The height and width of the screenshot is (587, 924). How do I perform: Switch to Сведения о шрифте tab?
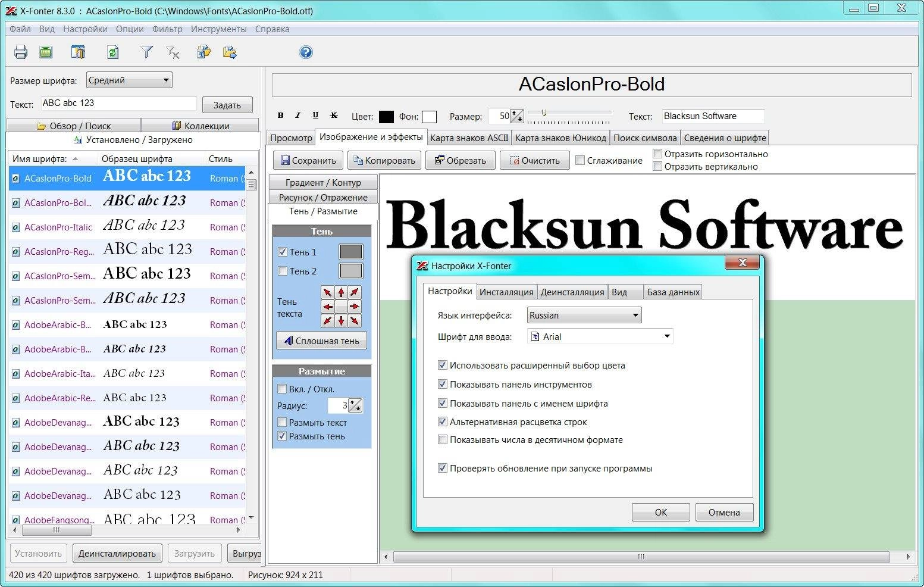[725, 138]
